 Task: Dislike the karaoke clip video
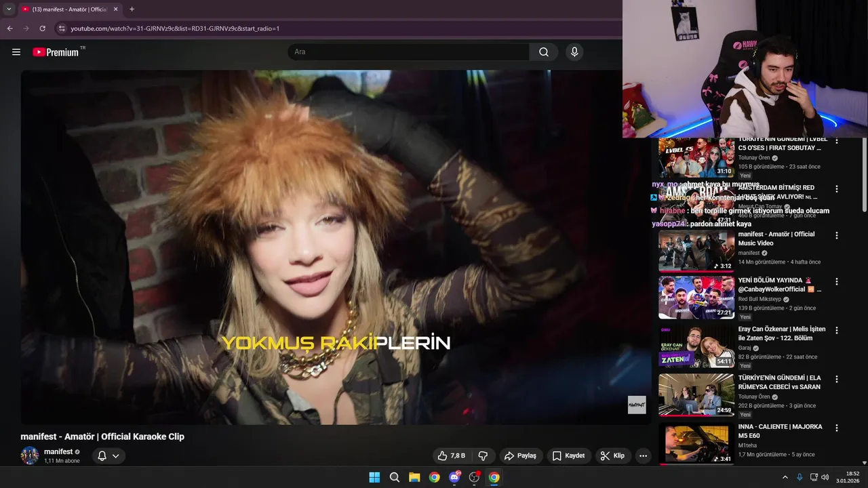pos(483,455)
